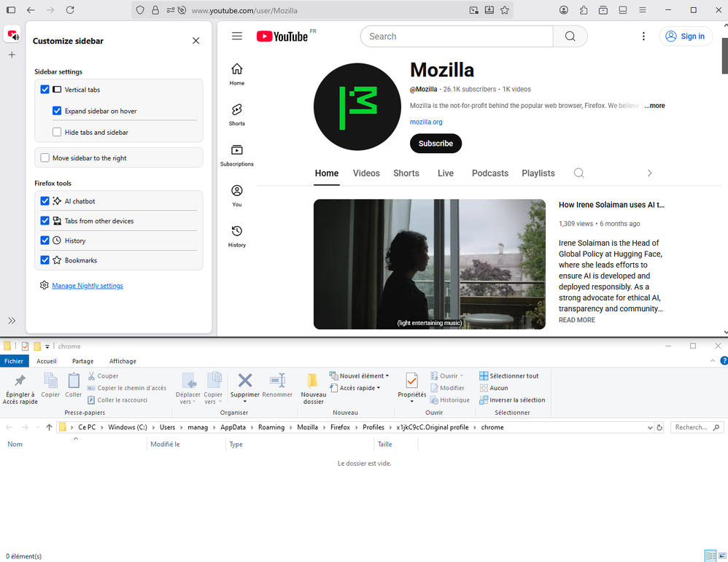
Task: Open History in YouTube mini guide
Action: [237, 236]
